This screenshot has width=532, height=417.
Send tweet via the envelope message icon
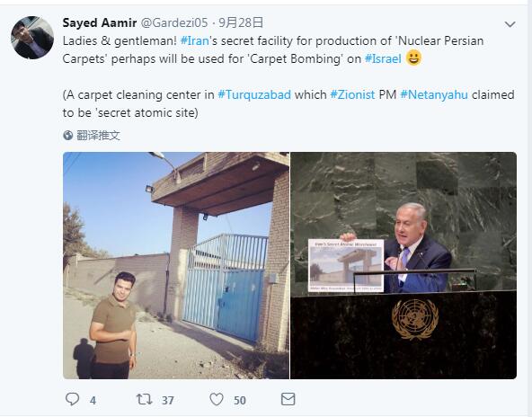click(x=288, y=399)
